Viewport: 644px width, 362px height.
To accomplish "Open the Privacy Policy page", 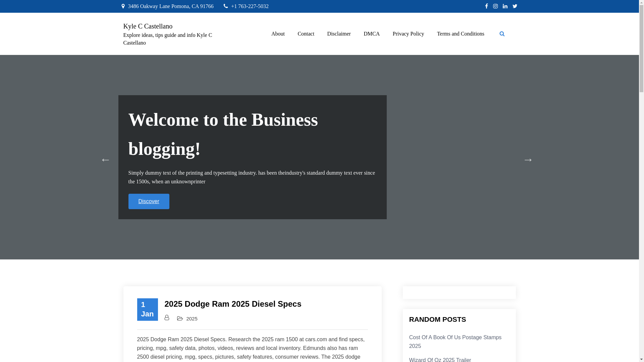I will point(408,34).
